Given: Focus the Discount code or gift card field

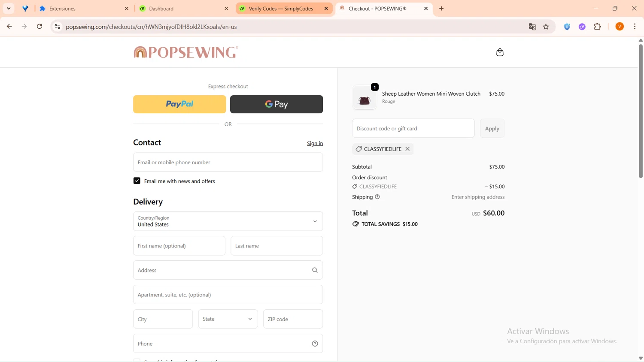Looking at the screenshot, I should pyautogui.click(x=413, y=128).
